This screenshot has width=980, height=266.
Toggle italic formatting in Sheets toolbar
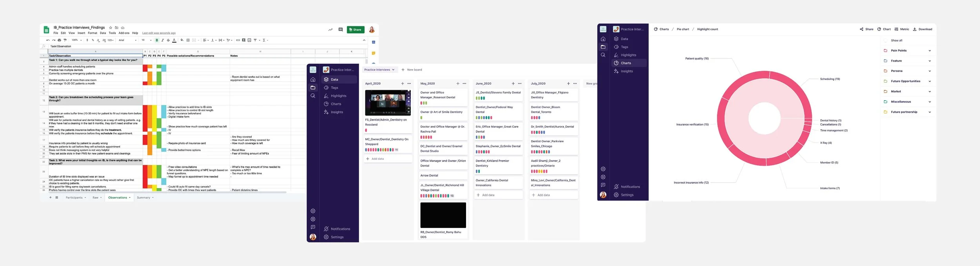pyautogui.click(x=163, y=40)
